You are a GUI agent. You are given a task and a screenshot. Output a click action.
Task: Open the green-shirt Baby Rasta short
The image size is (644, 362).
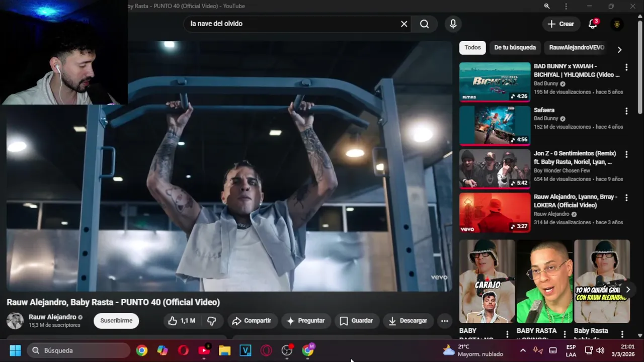544,281
